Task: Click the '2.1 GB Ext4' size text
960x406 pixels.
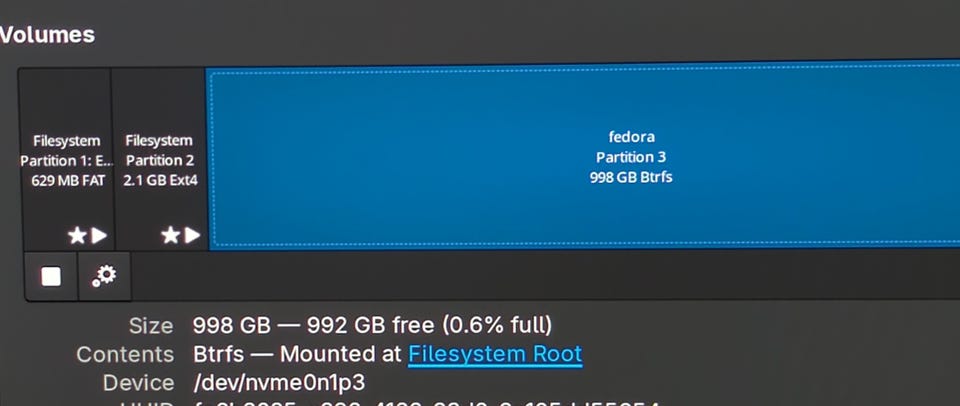Action: tap(160, 181)
